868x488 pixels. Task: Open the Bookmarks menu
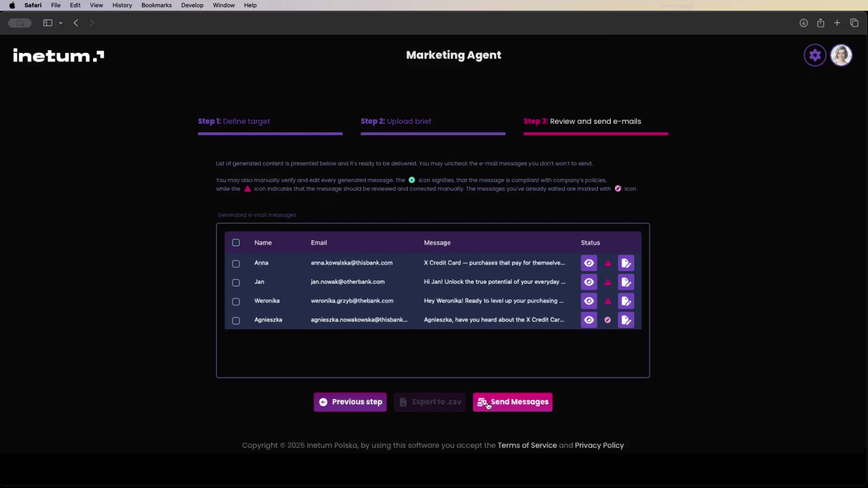156,5
